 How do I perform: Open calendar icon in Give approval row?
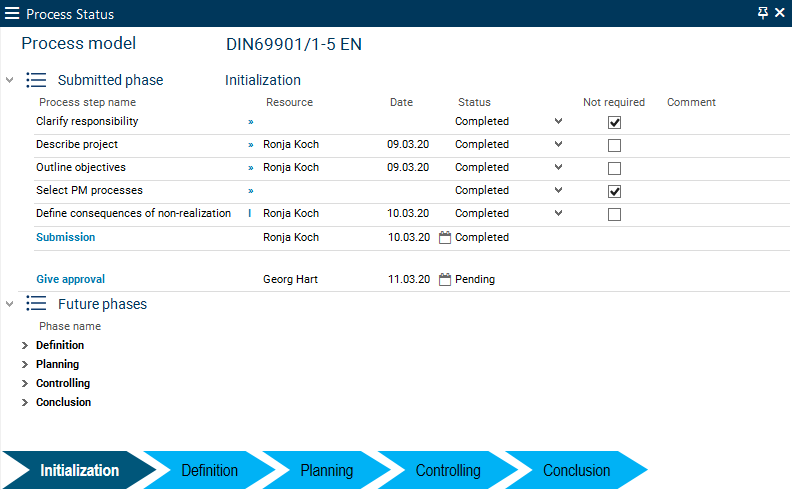click(446, 280)
